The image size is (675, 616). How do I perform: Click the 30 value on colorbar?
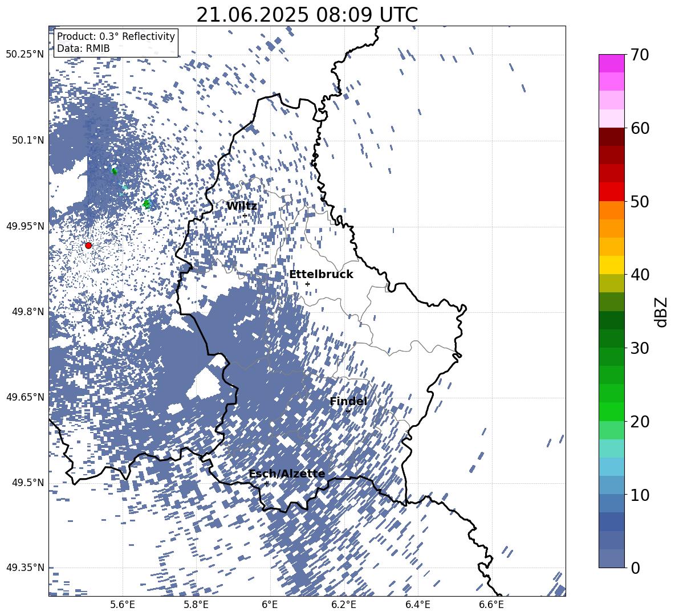[640, 348]
